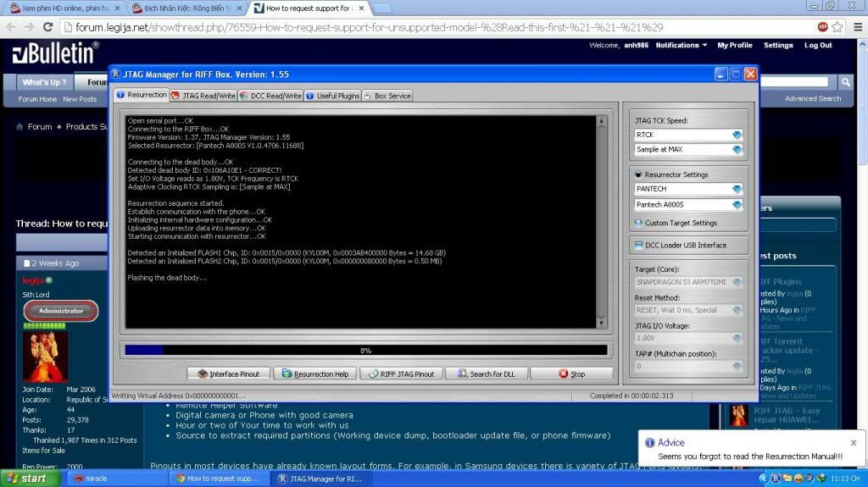This screenshot has width=868, height=487.
Task: Click the Advice info icon
Action: (x=650, y=443)
